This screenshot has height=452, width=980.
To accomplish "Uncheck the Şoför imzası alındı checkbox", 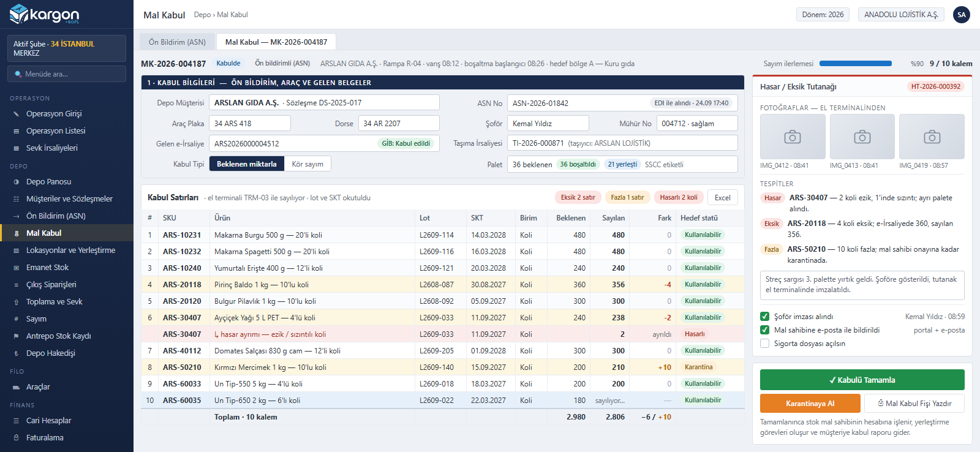I will pos(764,317).
